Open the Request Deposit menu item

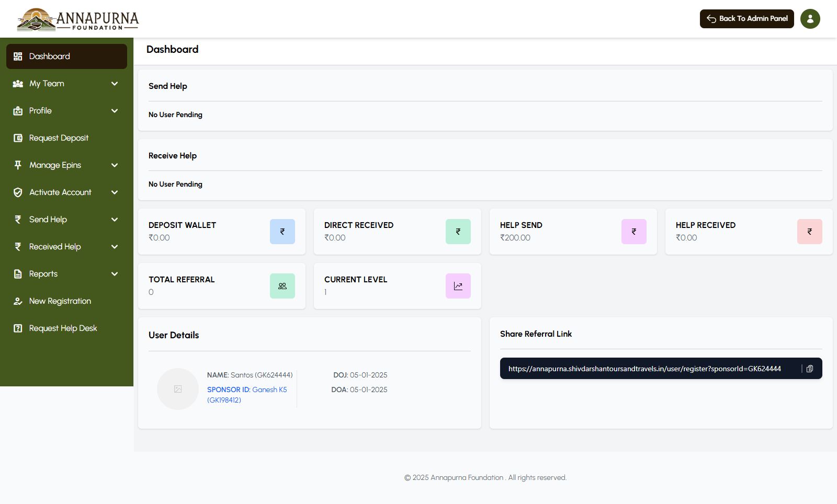pyautogui.click(x=59, y=138)
